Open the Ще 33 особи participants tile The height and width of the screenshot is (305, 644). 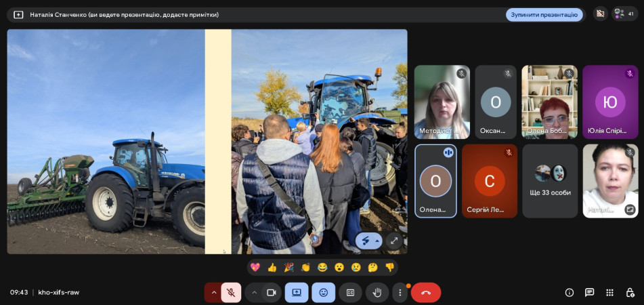tap(550, 181)
